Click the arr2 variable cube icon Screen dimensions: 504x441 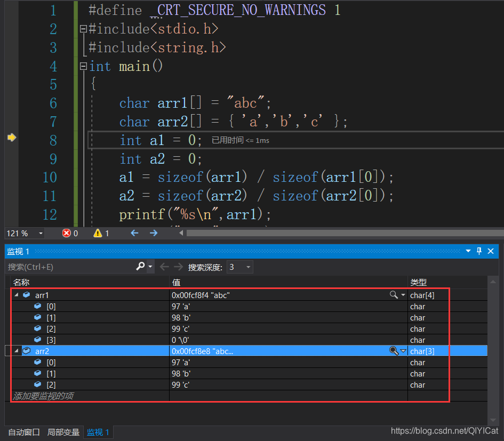pyautogui.click(x=27, y=351)
